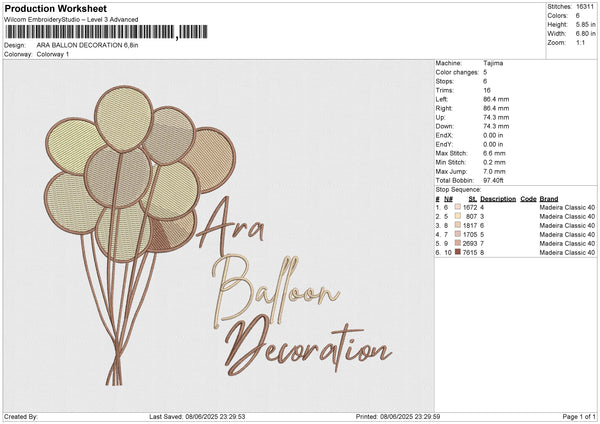Click the Machine value 'Tajima'
Image resolution: width=600 pixels, height=424 pixels.
493,63
